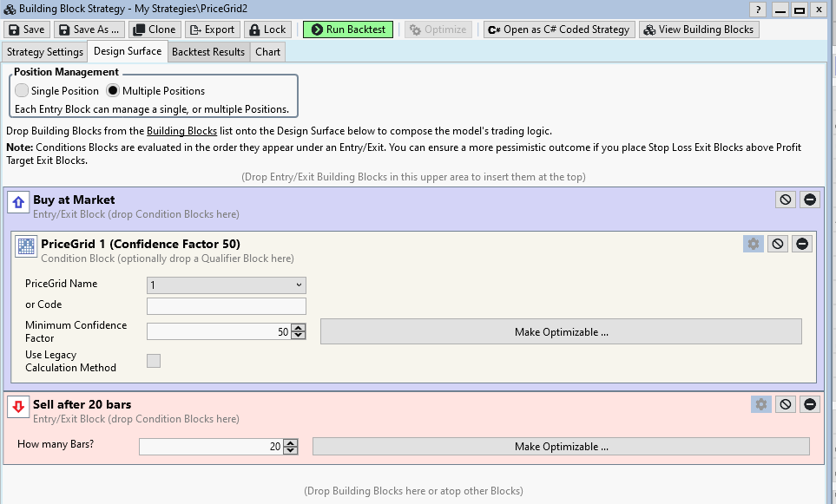This screenshot has height=504, width=836.
Task: Clone the current strategy
Action: point(155,29)
